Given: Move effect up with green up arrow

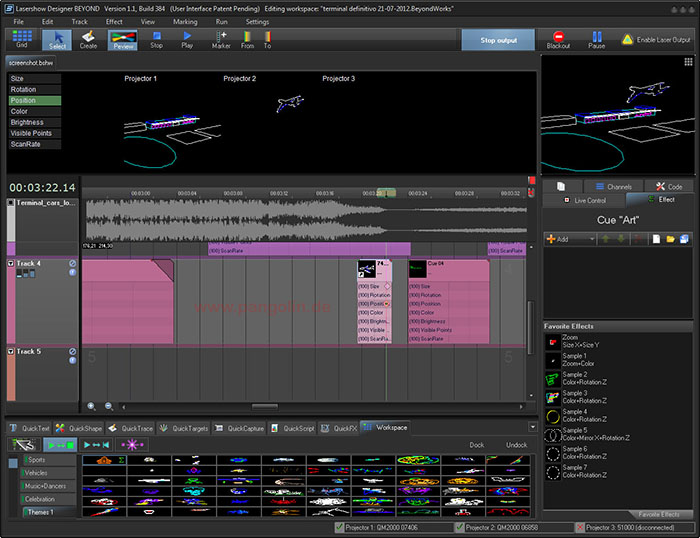Looking at the screenshot, I should pyautogui.click(x=606, y=239).
